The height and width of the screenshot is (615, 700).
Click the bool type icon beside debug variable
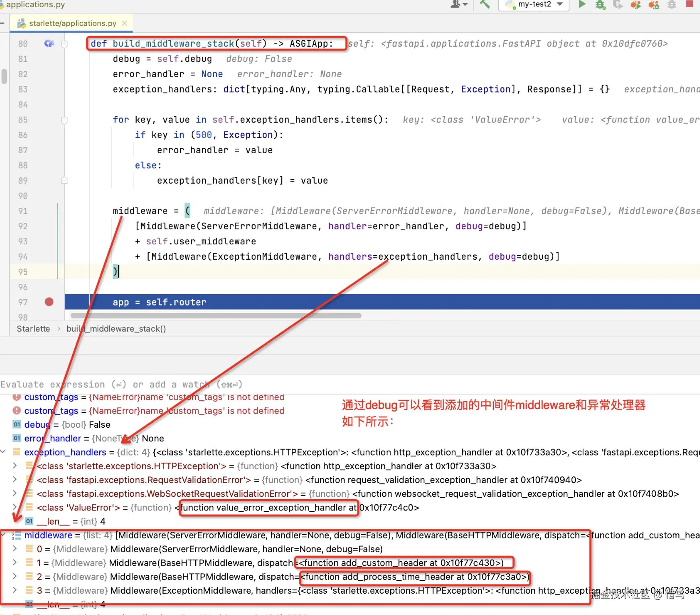pyautogui.click(x=16, y=424)
